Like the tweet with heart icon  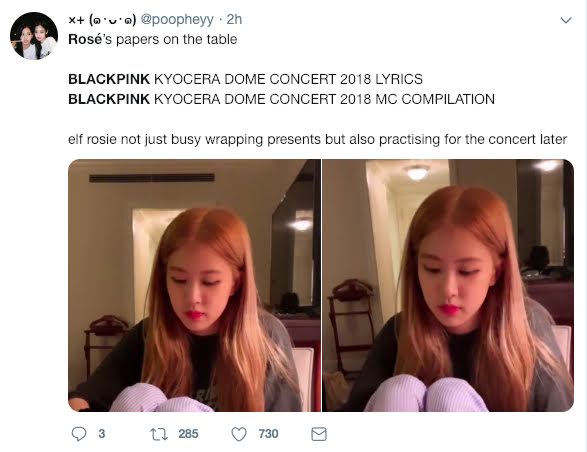239,434
